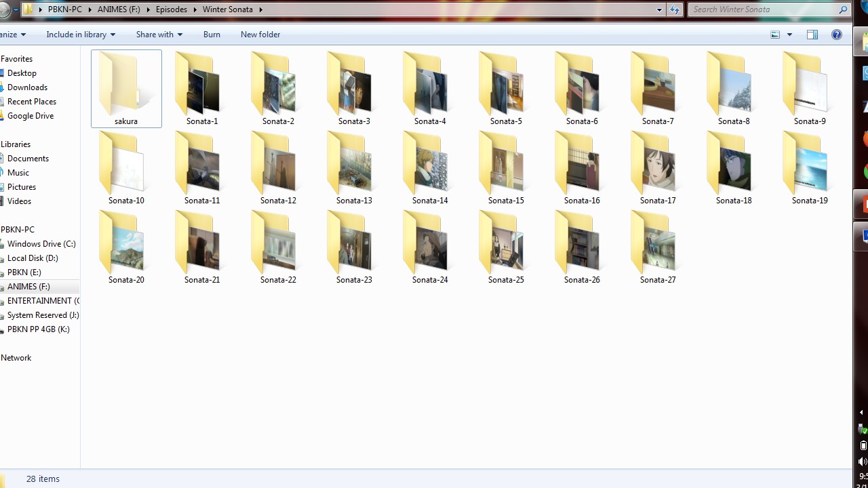The image size is (868, 488).
Task: Click Episodes in the breadcrumb path
Action: pos(171,9)
